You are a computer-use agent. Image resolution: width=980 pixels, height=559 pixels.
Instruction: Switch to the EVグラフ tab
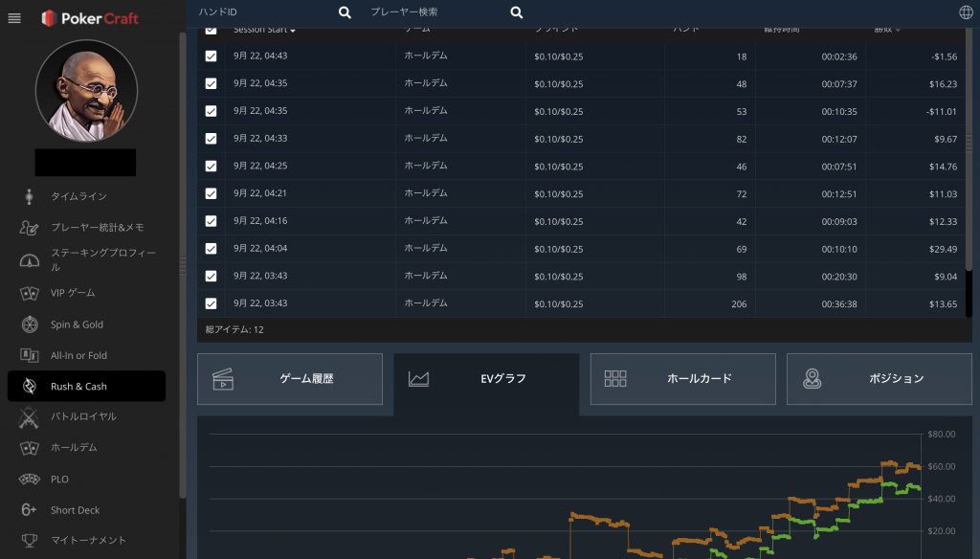pyautogui.click(x=486, y=379)
